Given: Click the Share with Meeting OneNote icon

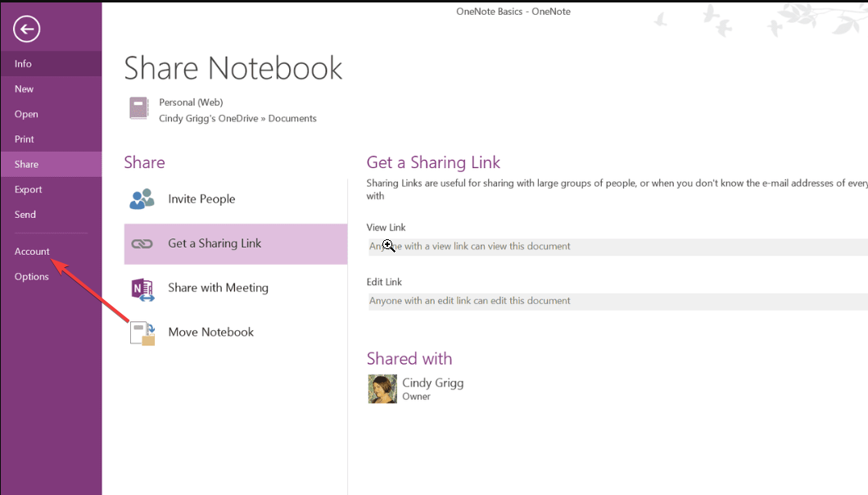Looking at the screenshot, I should pos(142,290).
